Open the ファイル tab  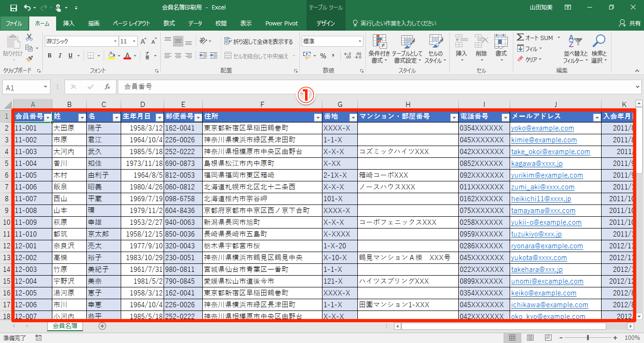pos(14,23)
